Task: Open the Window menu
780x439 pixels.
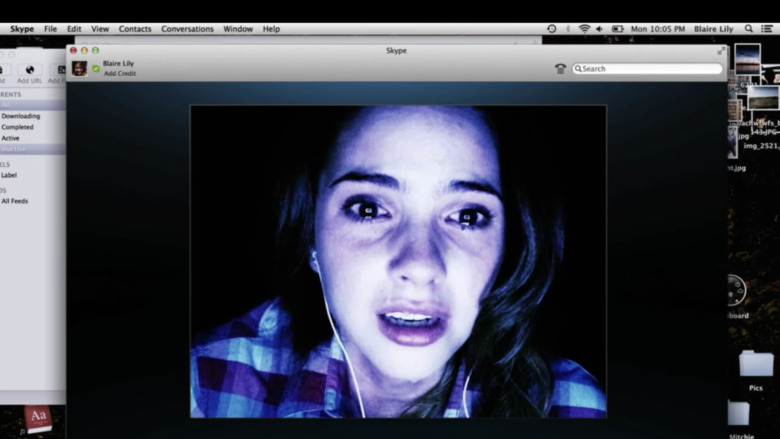Action: point(238,29)
